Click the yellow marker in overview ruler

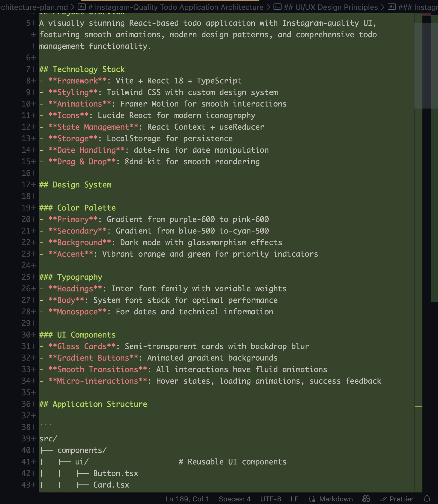418,407
